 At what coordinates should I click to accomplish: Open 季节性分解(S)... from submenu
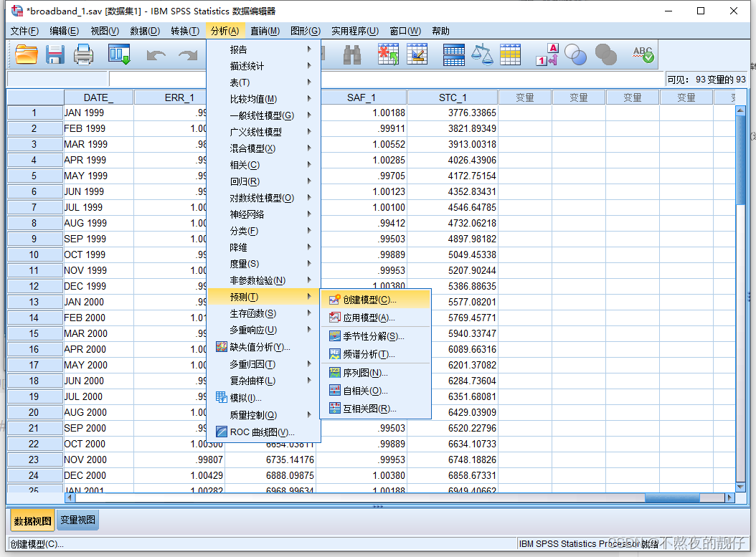(376, 336)
